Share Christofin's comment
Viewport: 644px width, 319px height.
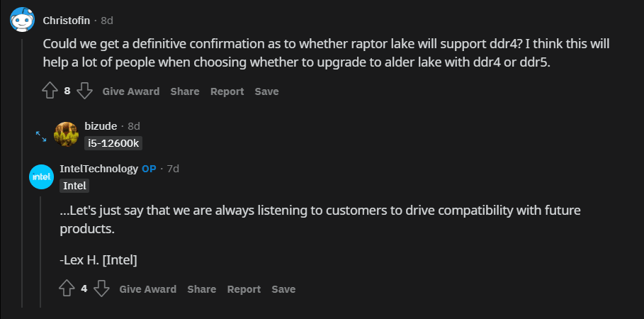pyautogui.click(x=185, y=91)
